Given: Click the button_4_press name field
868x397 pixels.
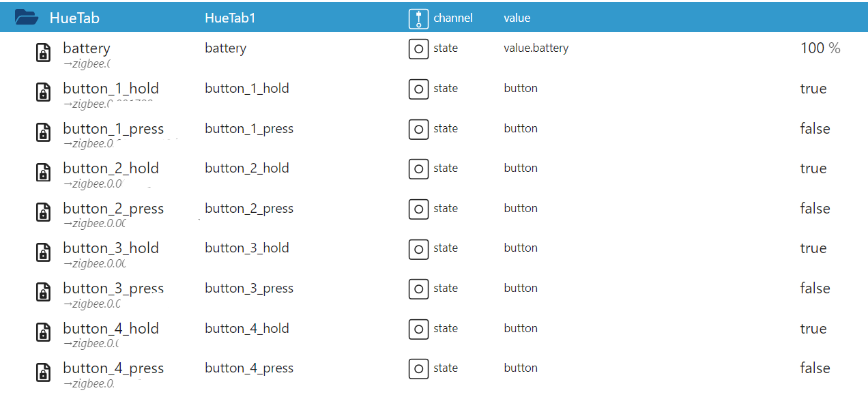Looking at the screenshot, I should click(249, 368).
